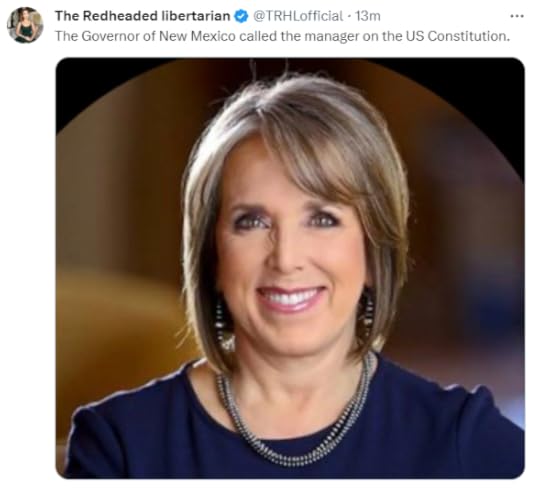
Task: Open the @TRHLofficial handle link
Action: pyautogui.click(x=298, y=16)
